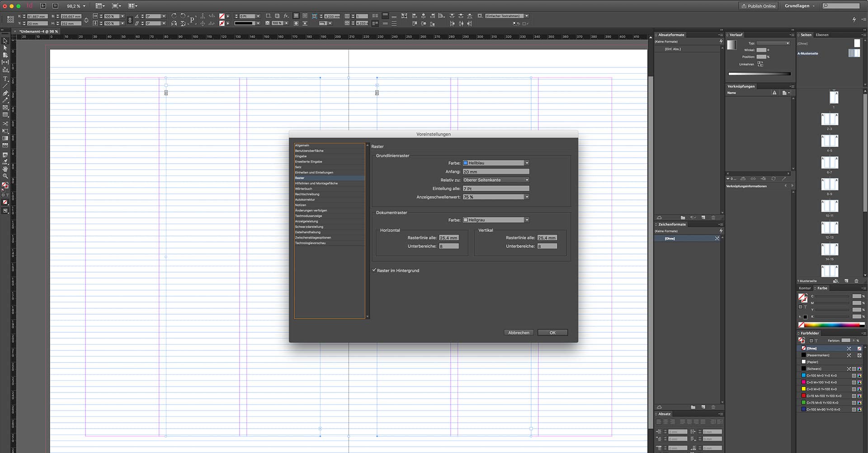Swap fill and stroke in the Farbe panel
The height and width of the screenshot is (453, 868).
tap(807, 294)
